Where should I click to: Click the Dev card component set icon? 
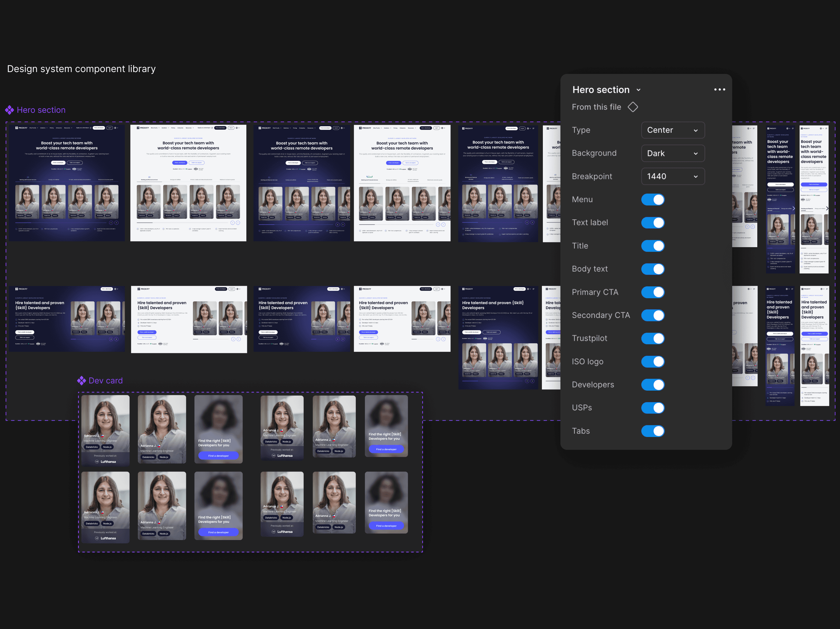point(81,381)
